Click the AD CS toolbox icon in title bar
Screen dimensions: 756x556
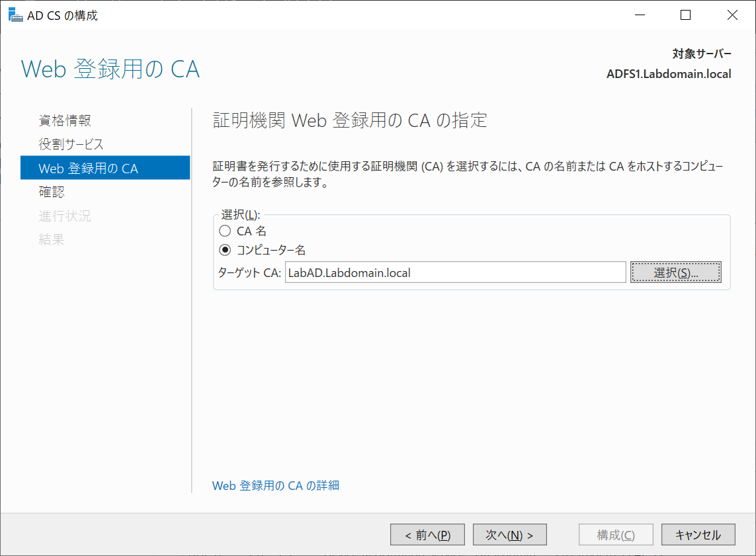coord(15,14)
